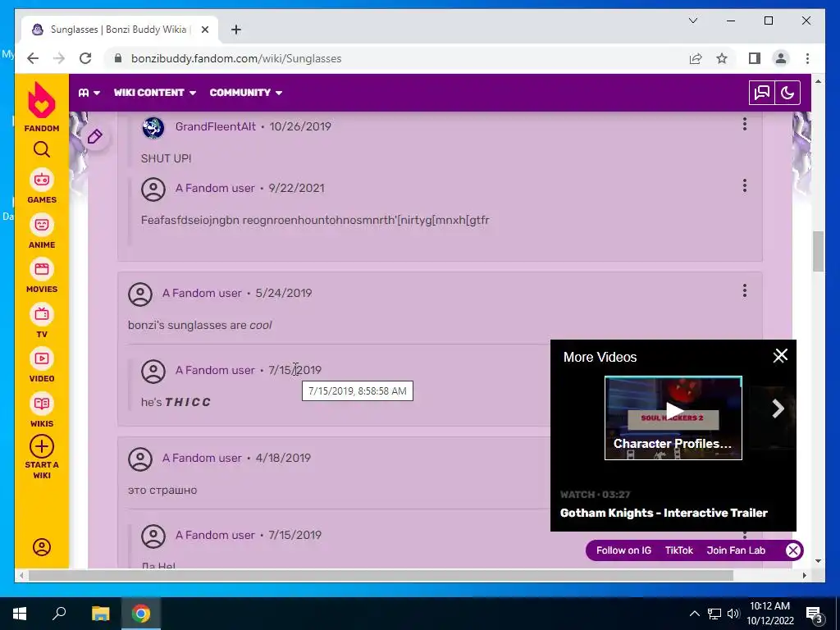840x630 pixels.
Task: Open the volume control in the tray
Action: pos(733,614)
